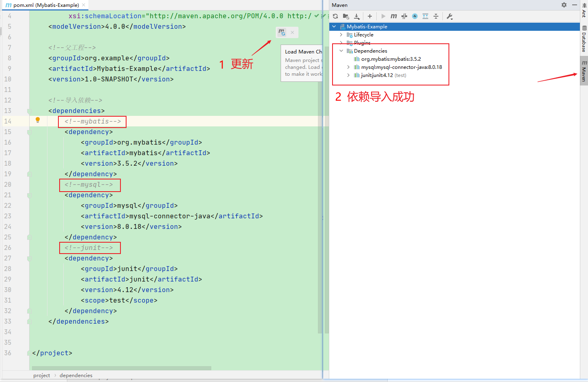This screenshot has height=382, width=588.
Task: Click Reload All Maven Projects icon
Action: pos(335,16)
